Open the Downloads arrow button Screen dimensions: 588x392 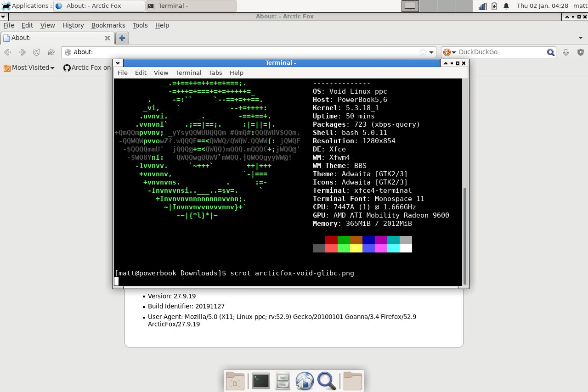pos(566,52)
